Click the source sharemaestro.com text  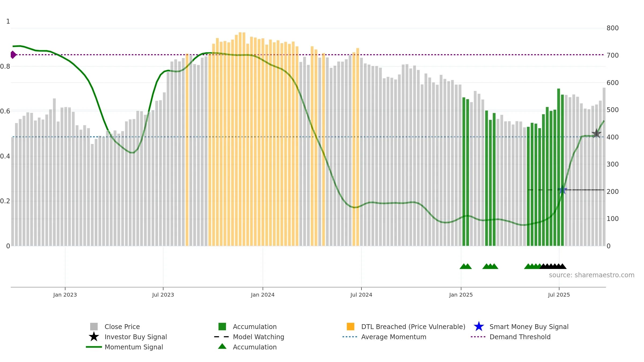592,275
